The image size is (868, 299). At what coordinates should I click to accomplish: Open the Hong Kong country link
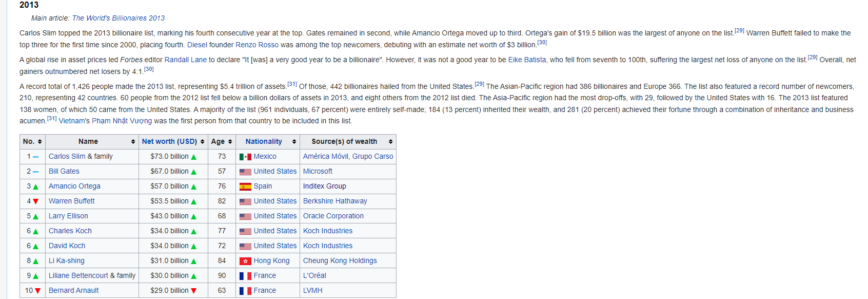click(x=272, y=260)
